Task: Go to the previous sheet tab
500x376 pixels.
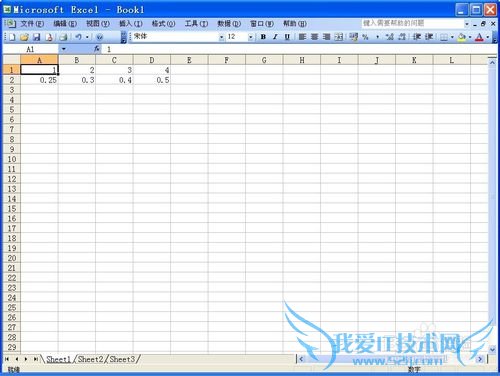Action: (17, 359)
